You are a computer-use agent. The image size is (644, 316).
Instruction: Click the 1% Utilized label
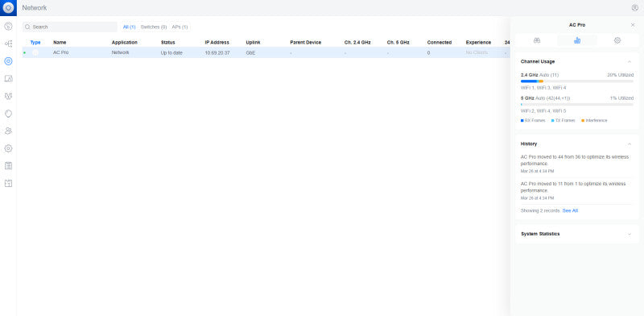[x=621, y=98]
